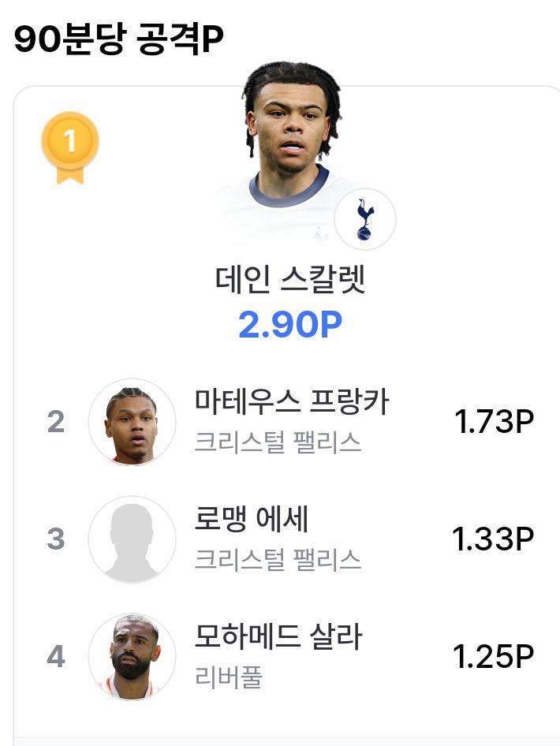Click 크리스털 팰리스 under 로맹 에세

(x=278, y=560)
